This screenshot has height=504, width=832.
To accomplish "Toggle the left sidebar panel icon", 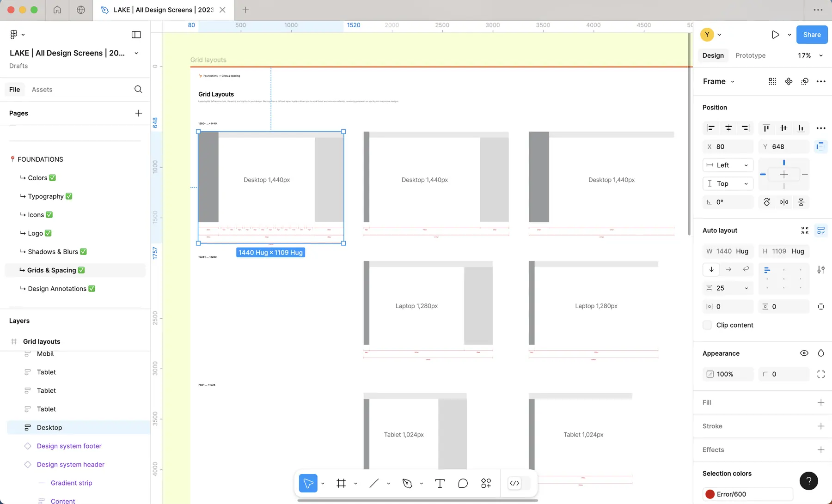I will pos(136,35).
